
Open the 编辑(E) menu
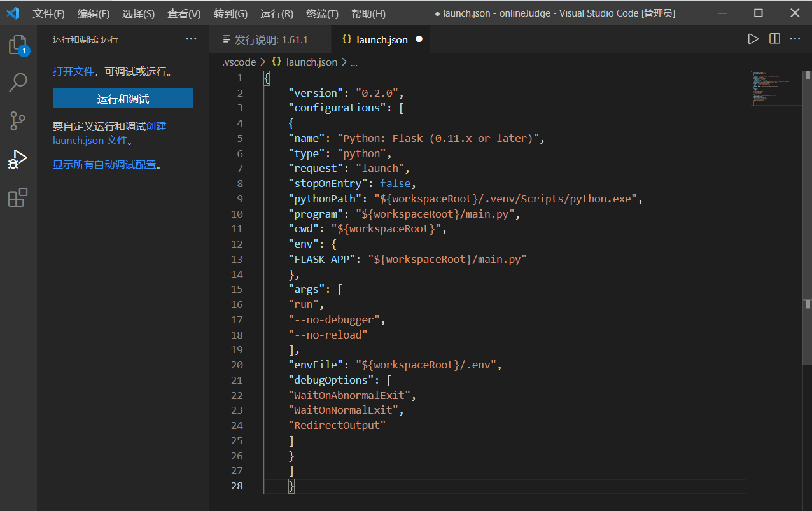[94, 13]
